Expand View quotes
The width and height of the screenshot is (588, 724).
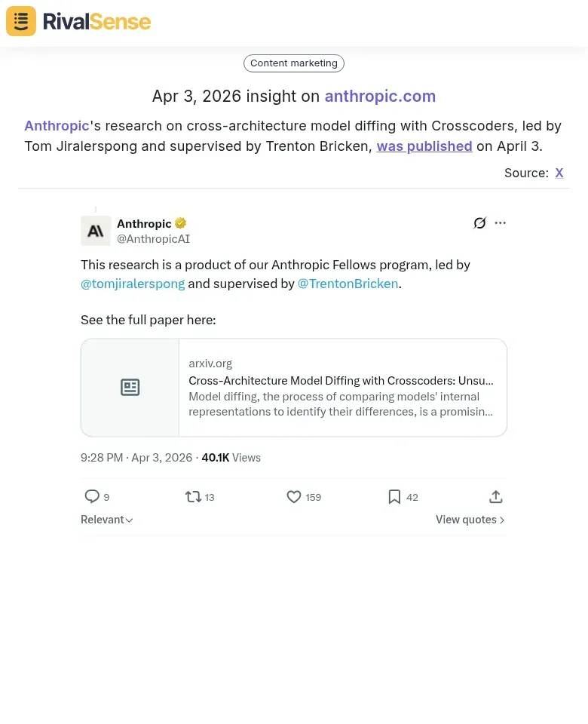(469, 519)
